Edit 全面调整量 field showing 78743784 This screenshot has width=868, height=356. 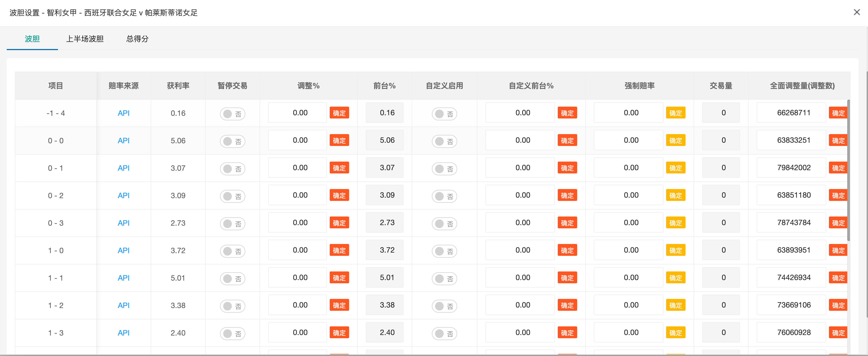click(791, 223)
